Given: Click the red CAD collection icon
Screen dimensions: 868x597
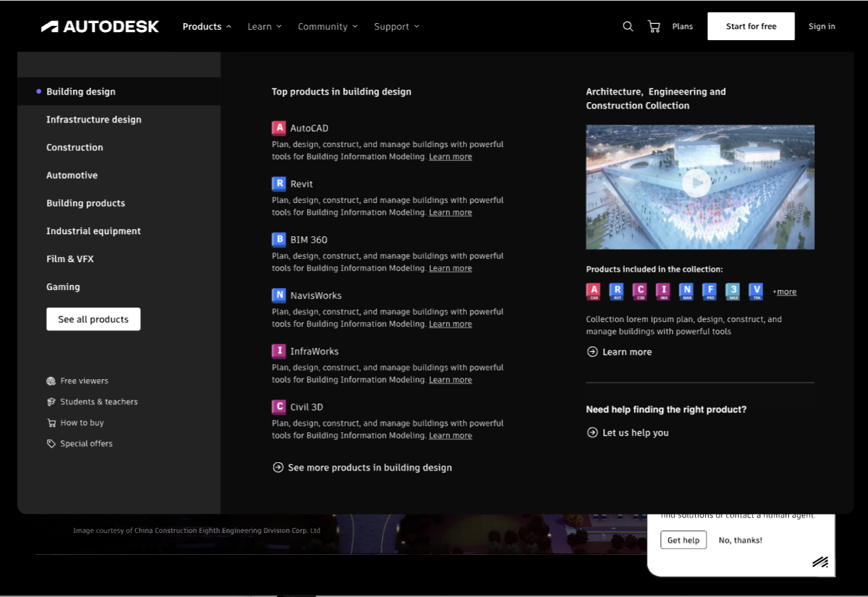Looking at the screenshot, I should [x=594, y=291].
